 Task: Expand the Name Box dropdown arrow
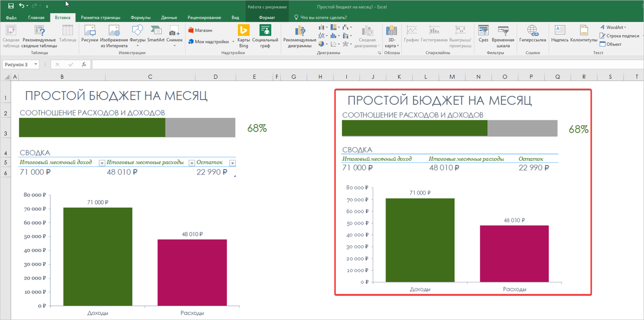click(x=36, y=64)
